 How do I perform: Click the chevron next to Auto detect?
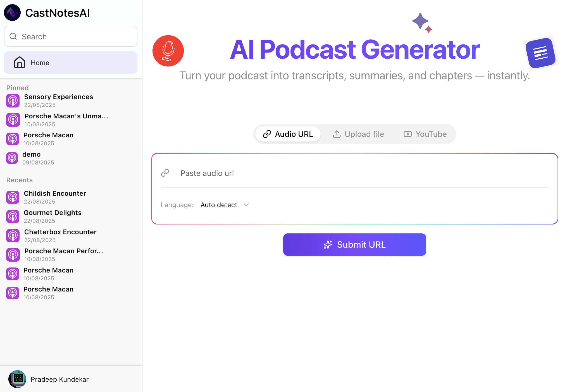[246, 205]
